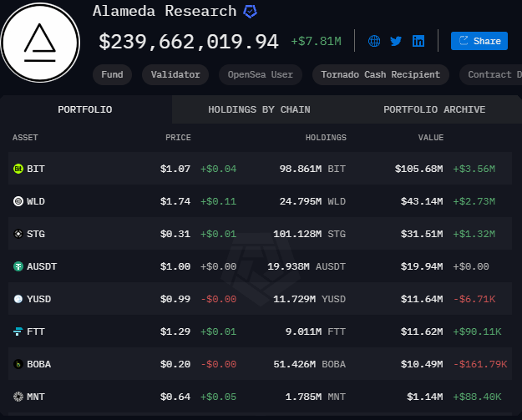Click the blue Share button
This screenshot has height=420, width=522.
click(479, 41)
